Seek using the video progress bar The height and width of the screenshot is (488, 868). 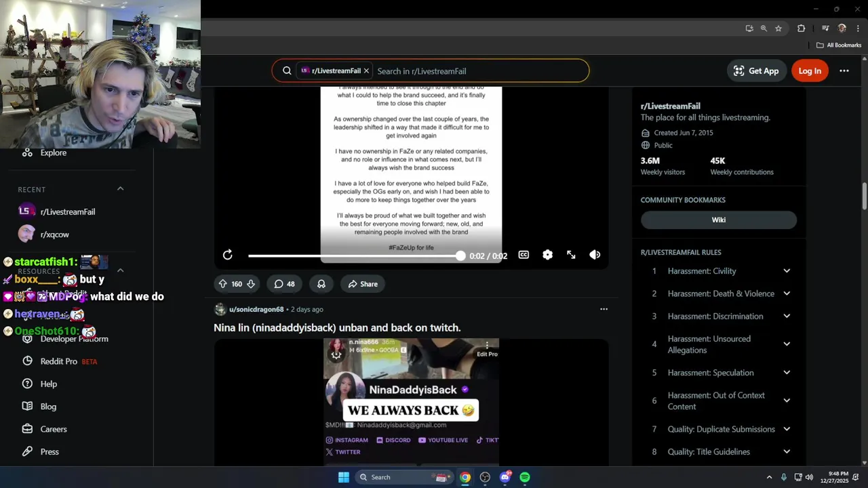[x=357, y=256]
